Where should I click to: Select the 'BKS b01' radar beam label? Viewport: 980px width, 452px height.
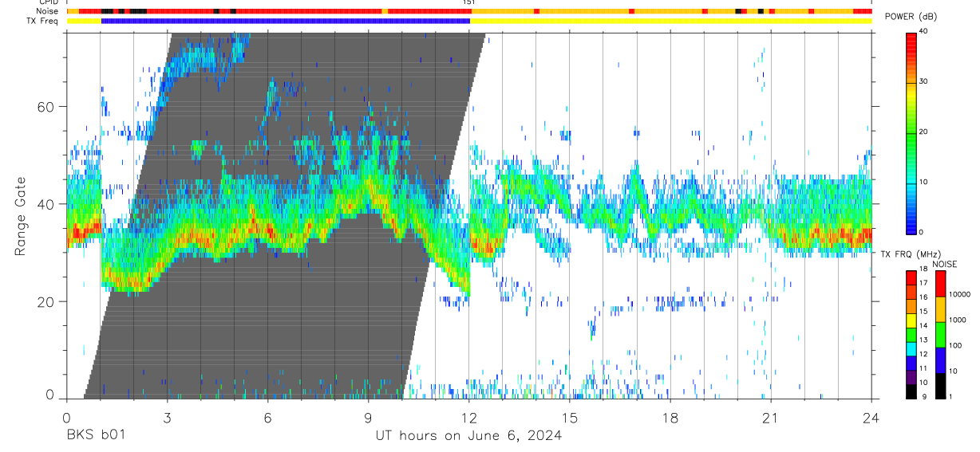pos(95,435)
